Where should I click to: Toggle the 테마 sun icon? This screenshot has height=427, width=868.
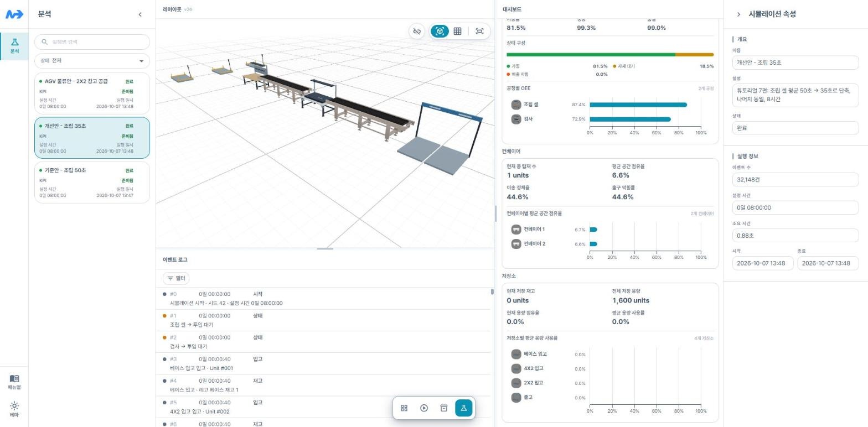pos(14,409)
